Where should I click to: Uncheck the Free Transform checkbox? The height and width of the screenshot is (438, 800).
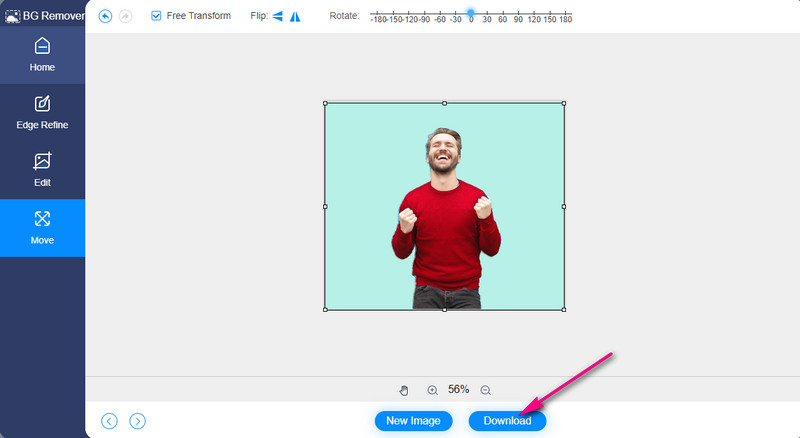156,16
